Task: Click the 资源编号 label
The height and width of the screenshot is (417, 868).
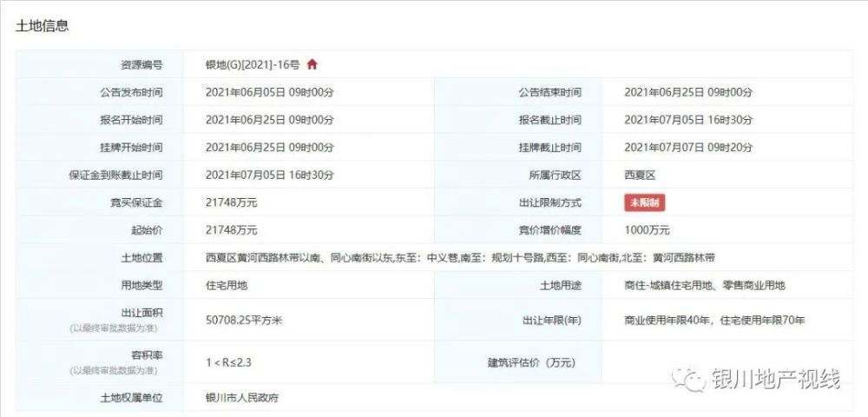Action: (x=141, y=65)
